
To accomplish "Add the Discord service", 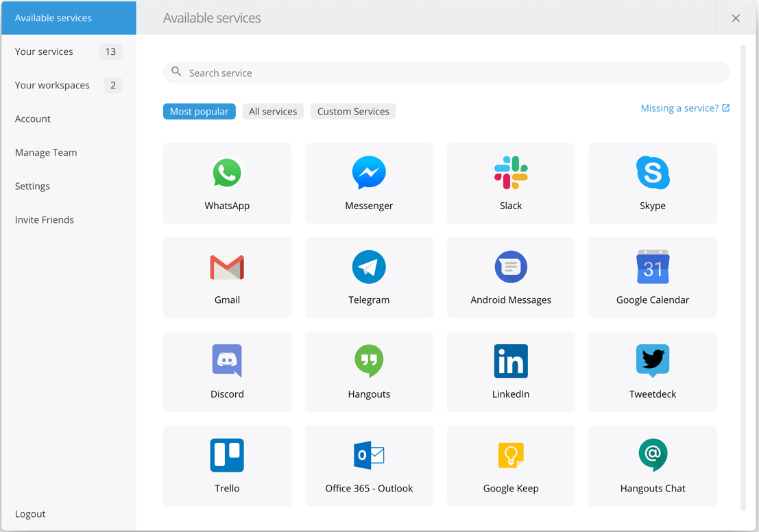I will point(227,372).
